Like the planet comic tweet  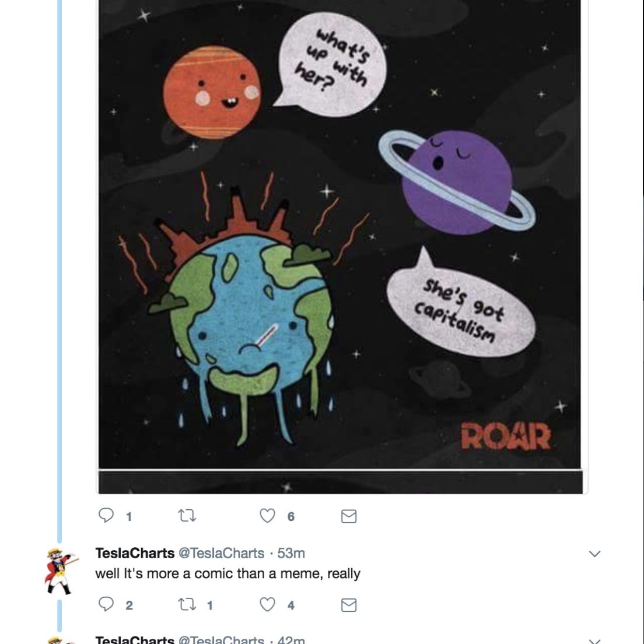[267, 516]
